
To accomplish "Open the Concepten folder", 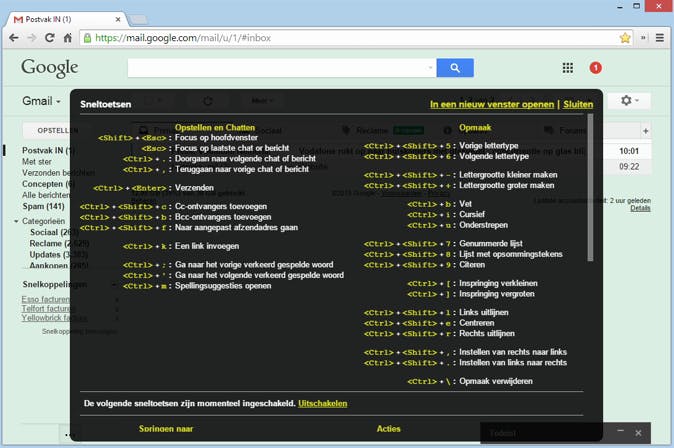I will [48, 184].
